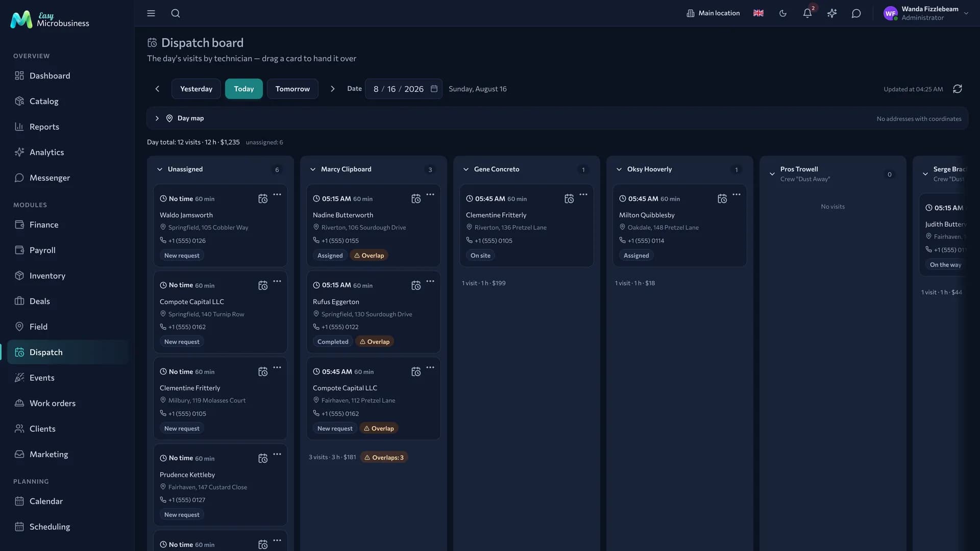Viewport: 980px width, 551px height.
Task: Open Wanda Fizzlebeam user menu
Action: pyautogui.click(x=926, y=13)
